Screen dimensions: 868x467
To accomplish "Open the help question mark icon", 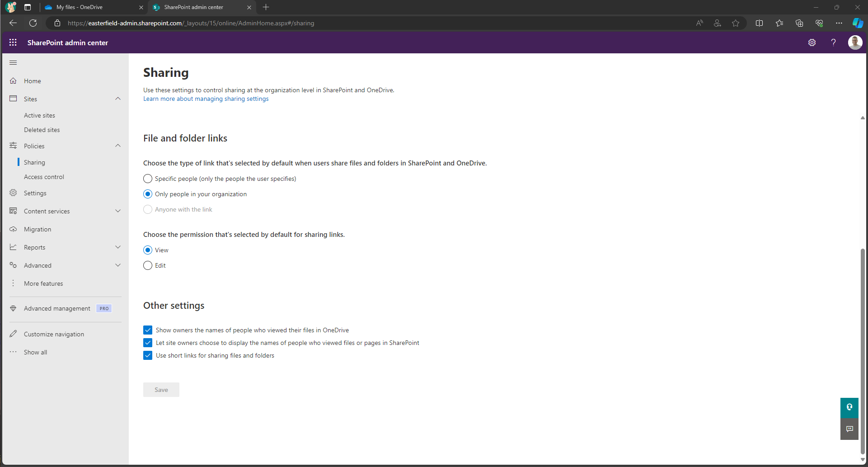I will click(x=833, y=42).
